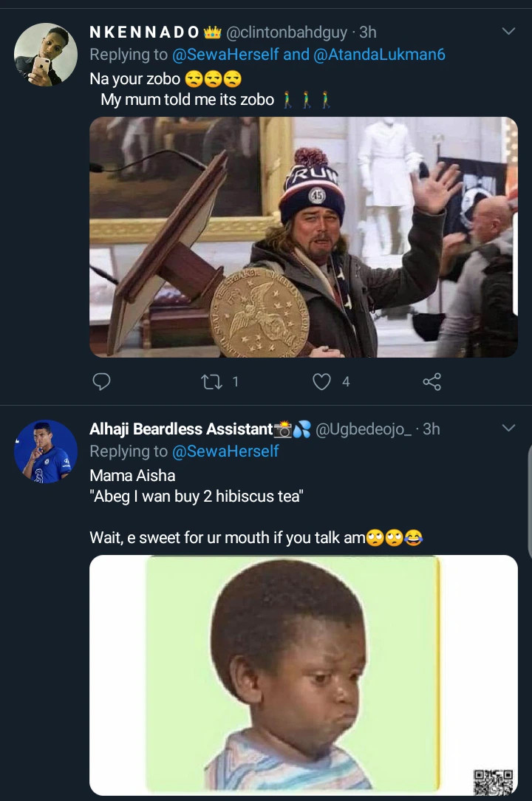Open @AtandaLukman6 mention link
Screen dimensions: 532x801
380,55
